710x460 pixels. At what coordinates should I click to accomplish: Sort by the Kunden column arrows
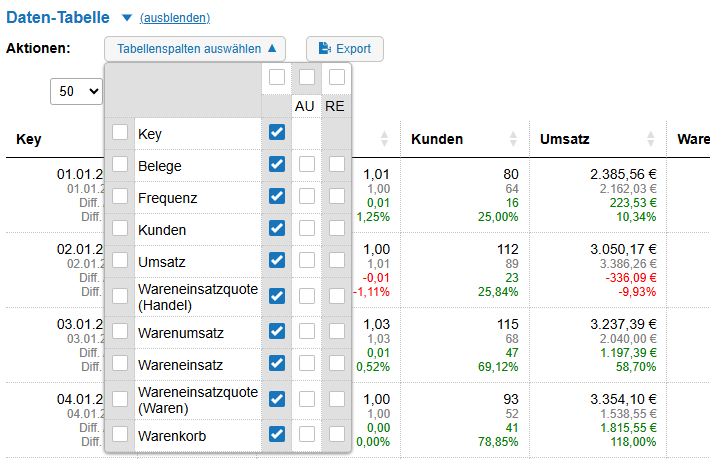coord(514,139)
